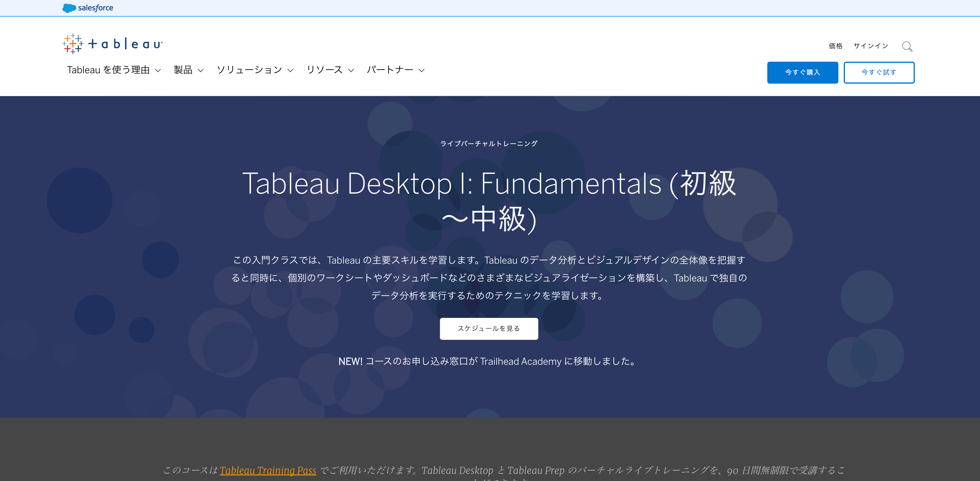Expand the ソリューション menu chevron
The height and width of the screenshot is (481, 980).
(x=290, y=71)
